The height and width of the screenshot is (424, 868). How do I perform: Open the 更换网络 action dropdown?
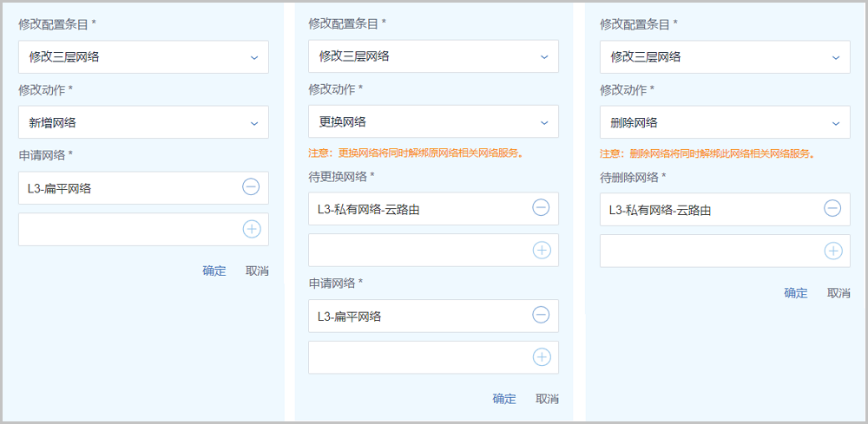tap(433, 121)
